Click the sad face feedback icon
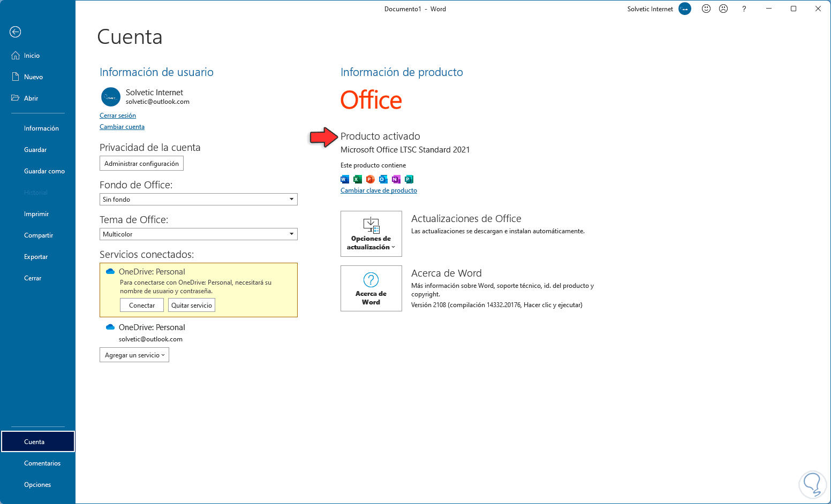The width and height of the screenshot is (831, 504). pos(723,9)
